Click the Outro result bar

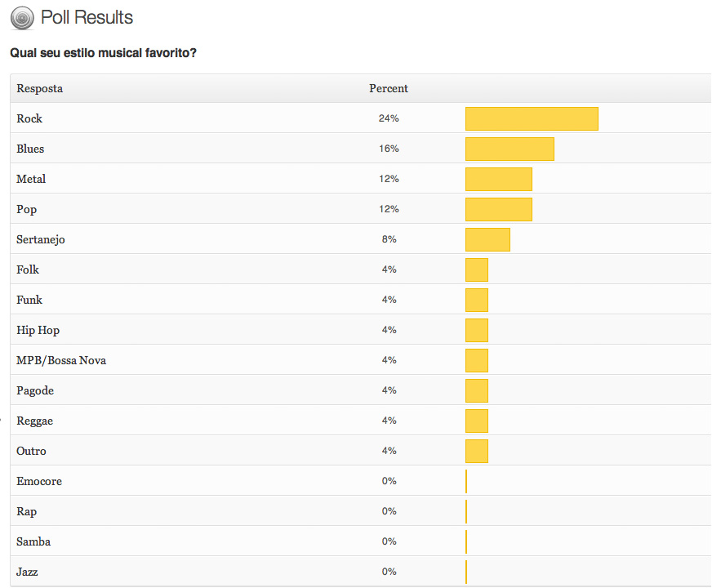tap(477, 451)
